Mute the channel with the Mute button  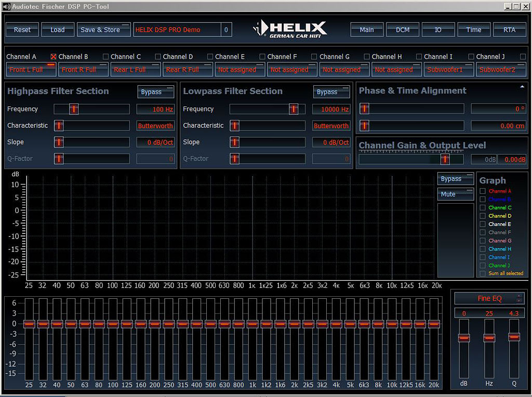coord(455,194)
